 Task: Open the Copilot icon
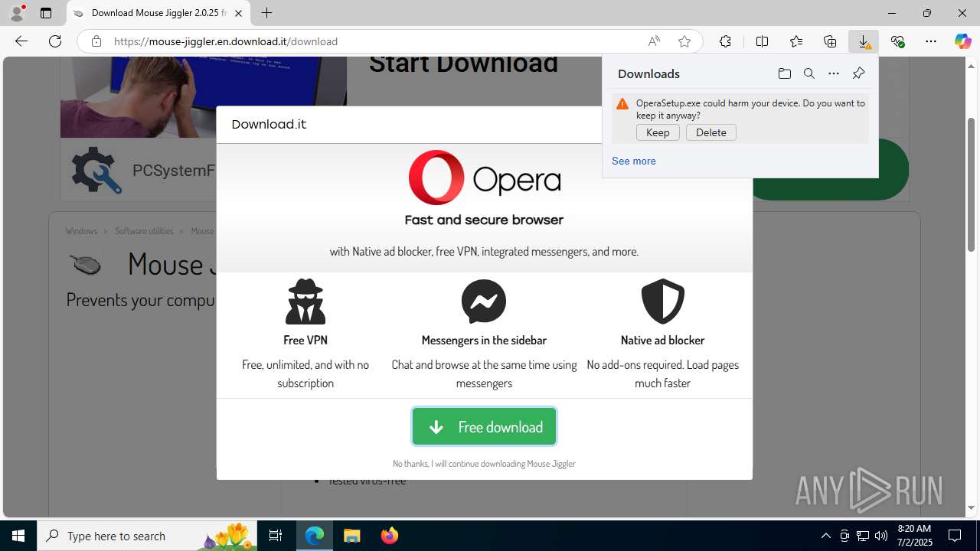click(x=962, y=41)
